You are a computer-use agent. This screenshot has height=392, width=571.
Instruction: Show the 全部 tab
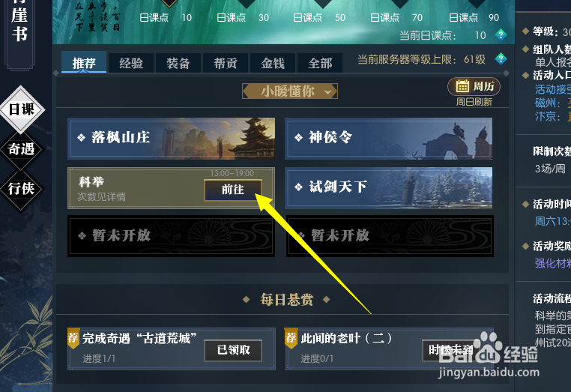click(x=320, y=63)
